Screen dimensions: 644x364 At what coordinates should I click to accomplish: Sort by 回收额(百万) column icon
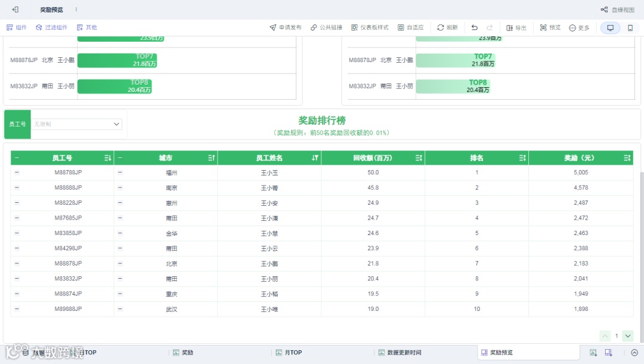pyautogui.click(x=419, y=158)
